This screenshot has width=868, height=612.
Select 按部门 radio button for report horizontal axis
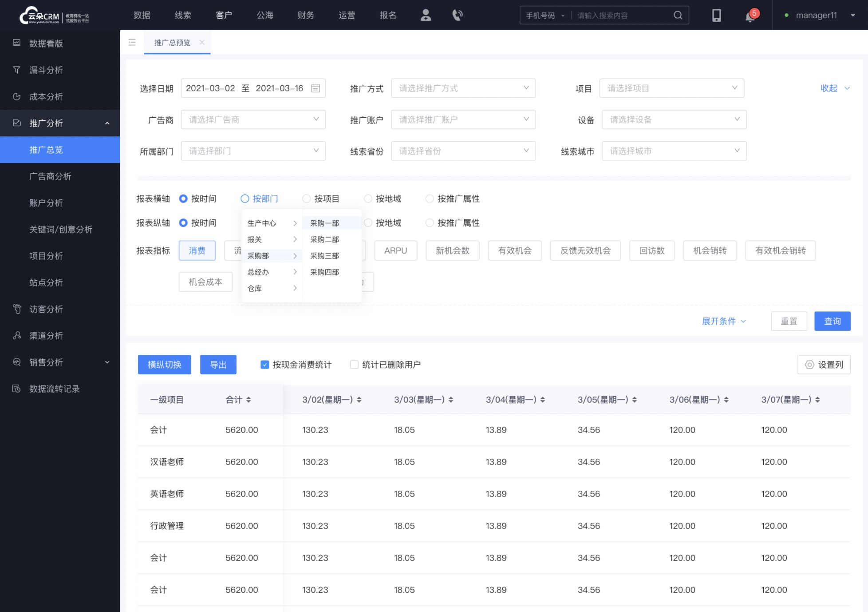point(245,199)
